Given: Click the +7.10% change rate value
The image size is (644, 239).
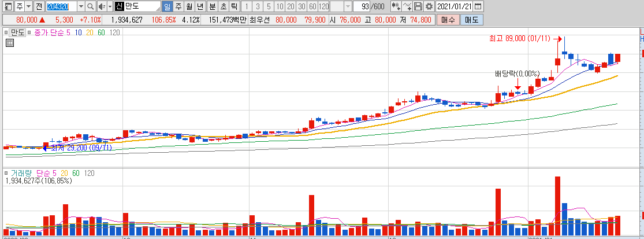Looking at the screenshot, I should point(90,20).
